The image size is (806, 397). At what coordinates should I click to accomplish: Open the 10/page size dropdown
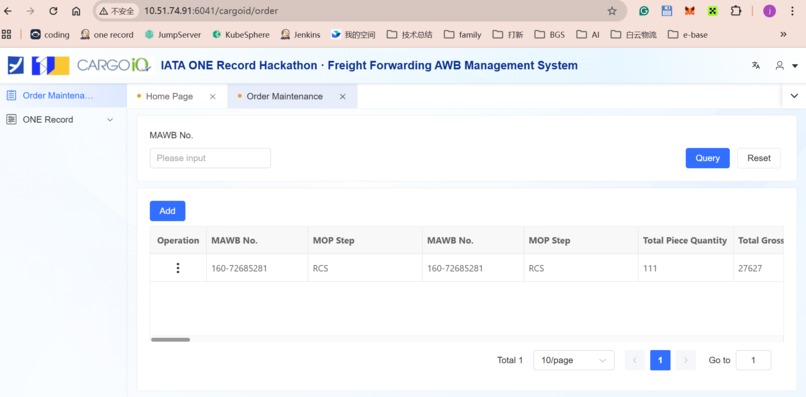click(574, 360)
